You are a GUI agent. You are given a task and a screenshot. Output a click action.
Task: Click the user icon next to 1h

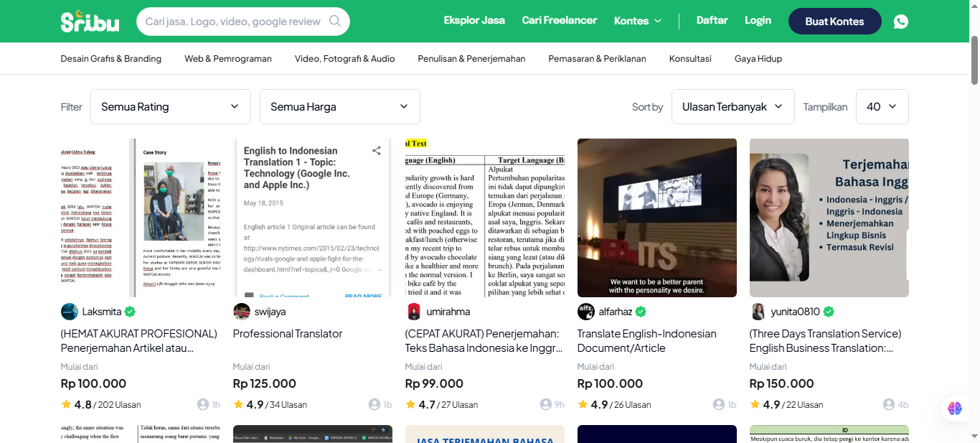point(203,404)
